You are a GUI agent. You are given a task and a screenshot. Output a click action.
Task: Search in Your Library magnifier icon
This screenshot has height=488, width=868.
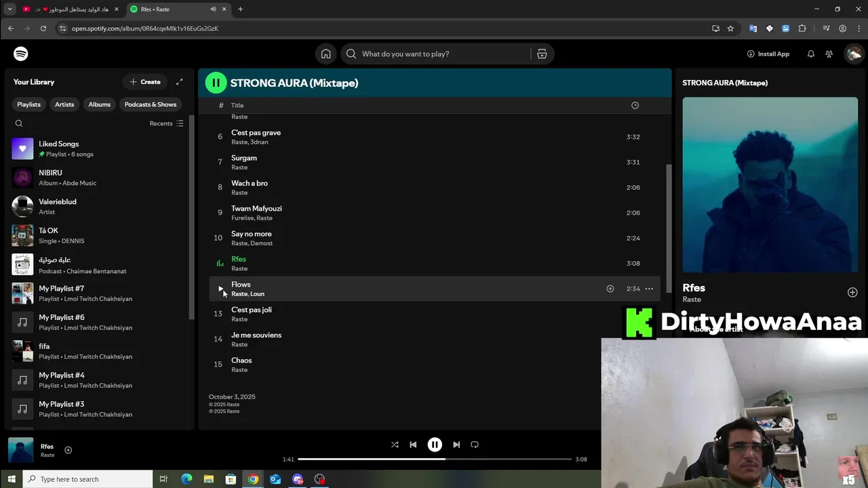tap(19, 123)
